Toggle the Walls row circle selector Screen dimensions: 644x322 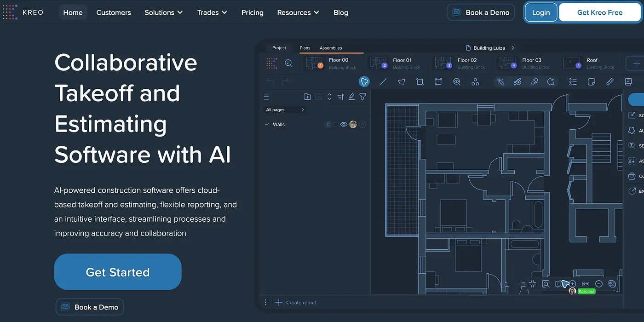point(336,124)
